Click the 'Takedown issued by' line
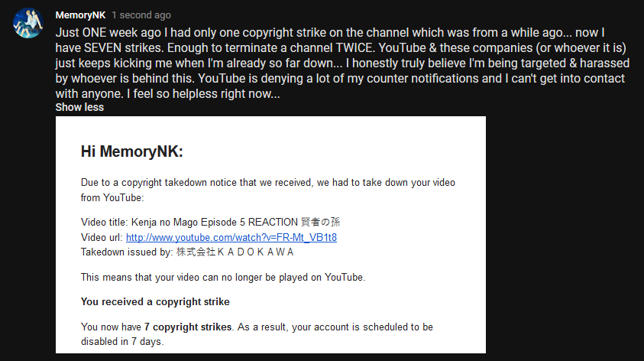The height and width of the screenshot is (361, 644). [187, 252]
